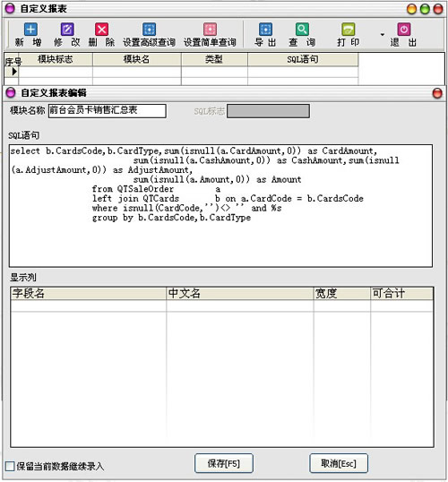Click the 导出 (Export) icon
This screenshot has height=482, width=448.
click(265, 30)
